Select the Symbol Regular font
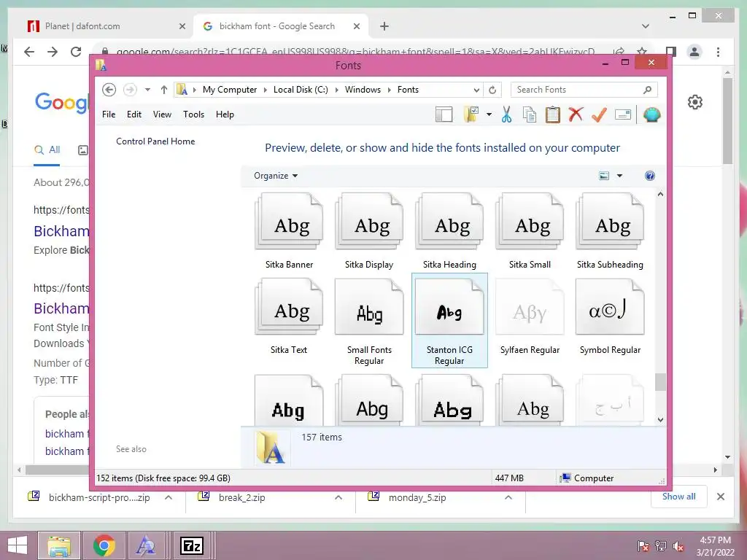 pyautogui.click(x=610, y=317)
